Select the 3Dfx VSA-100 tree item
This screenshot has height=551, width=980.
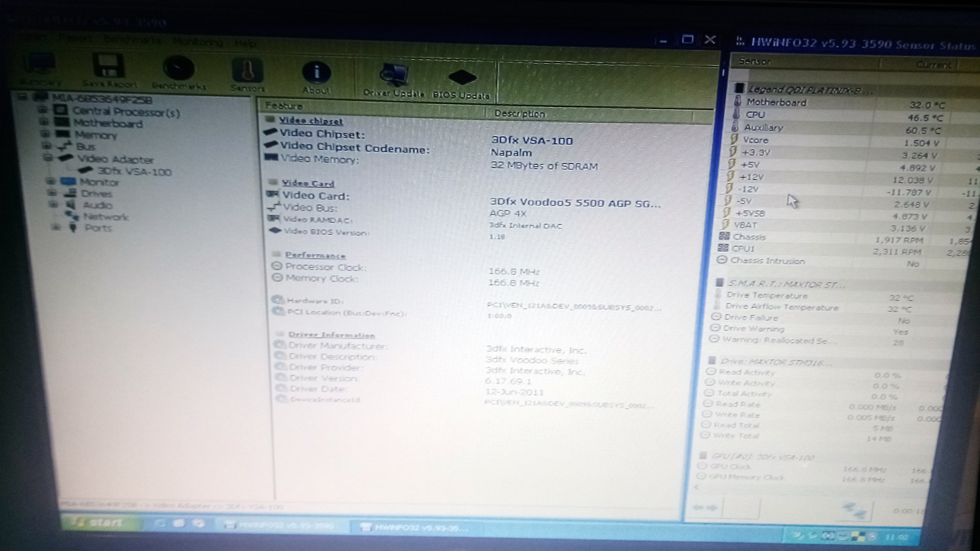click(135, 172)
